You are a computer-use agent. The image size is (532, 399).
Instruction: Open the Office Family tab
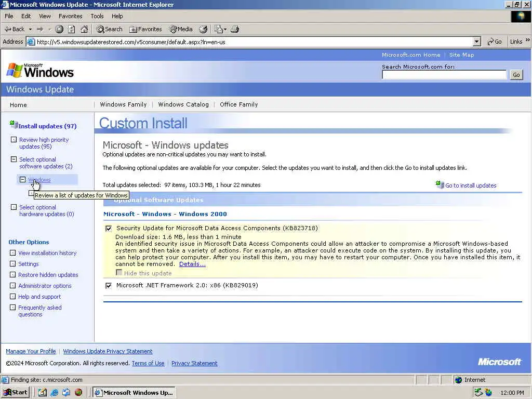239,104
